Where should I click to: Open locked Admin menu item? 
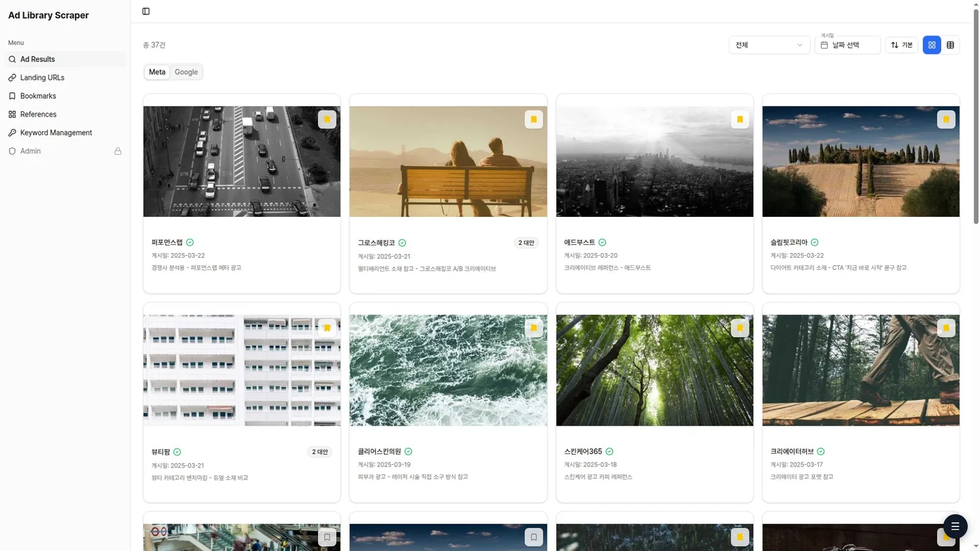coord(66,151)
